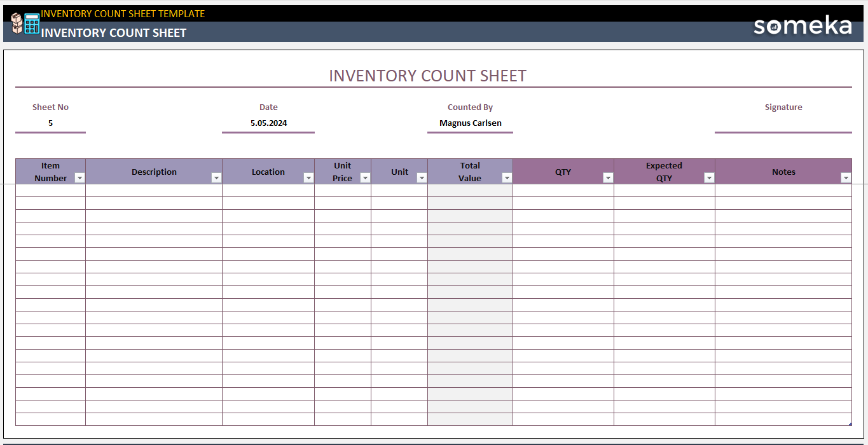Viewport: 868px width, 445px height.
Task: Open the Description column filter dropdown
Action: 216,178
